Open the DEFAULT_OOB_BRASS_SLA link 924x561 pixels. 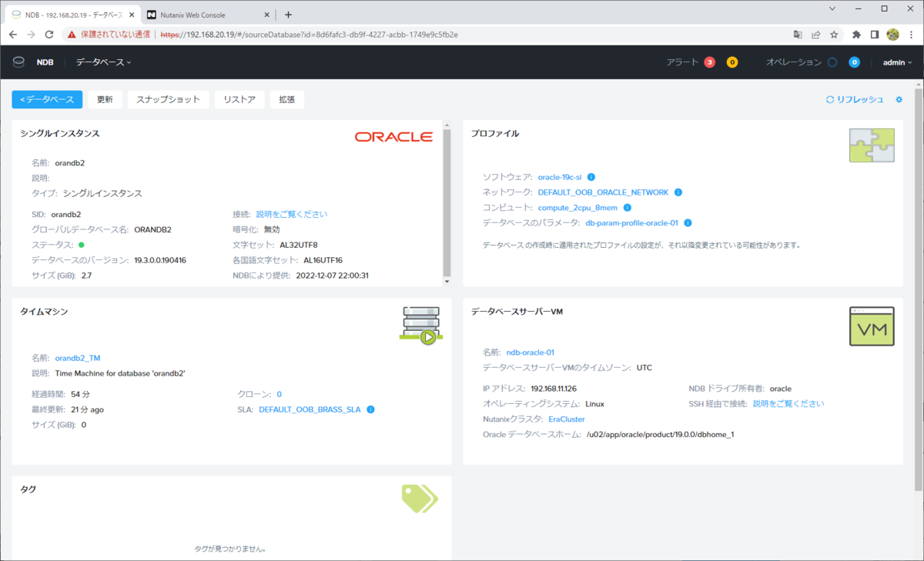coord(310,409)
